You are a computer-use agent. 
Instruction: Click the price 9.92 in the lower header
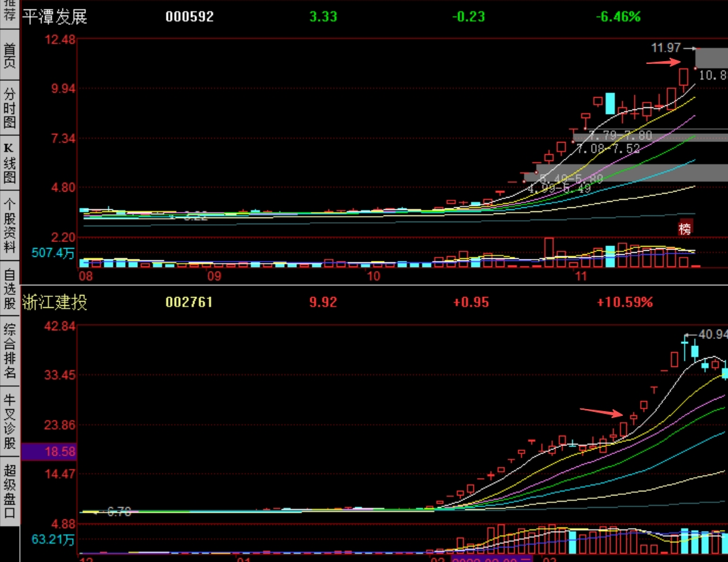(x=323, y=302)
